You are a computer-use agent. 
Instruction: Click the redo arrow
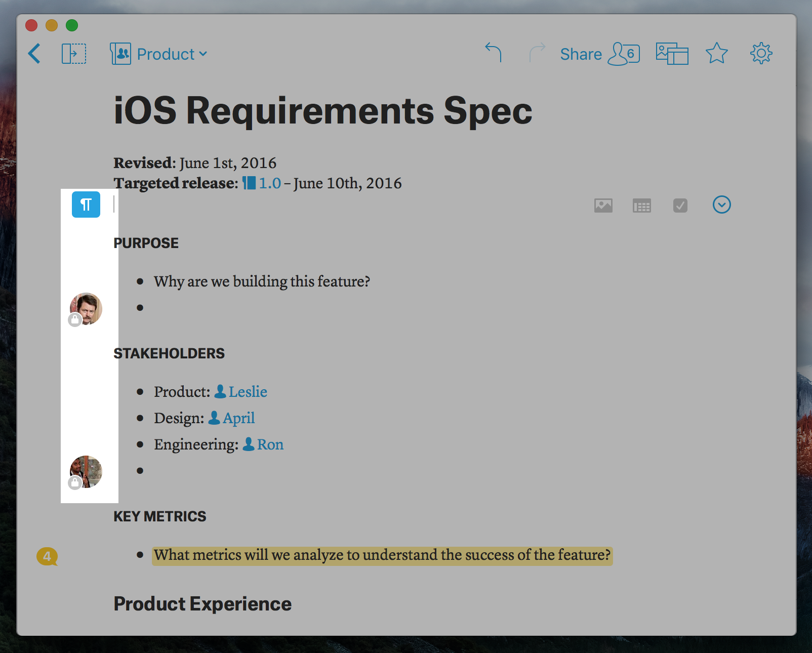[537, 53]
